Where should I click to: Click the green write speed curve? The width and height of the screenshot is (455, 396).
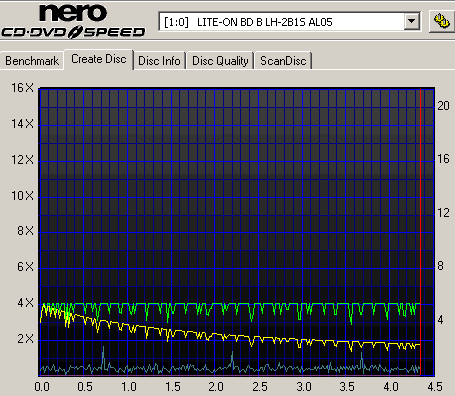pos(230,304)
